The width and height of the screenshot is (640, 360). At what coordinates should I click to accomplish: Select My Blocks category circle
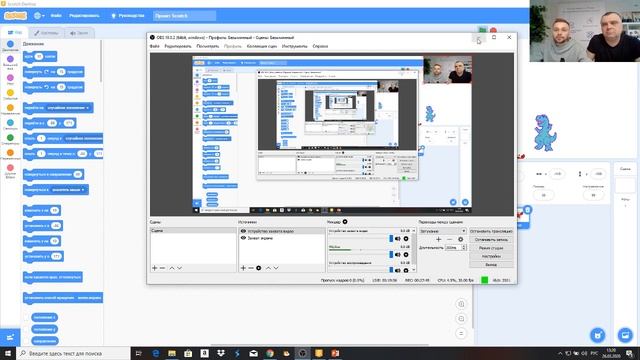click(x=10, y=168)
